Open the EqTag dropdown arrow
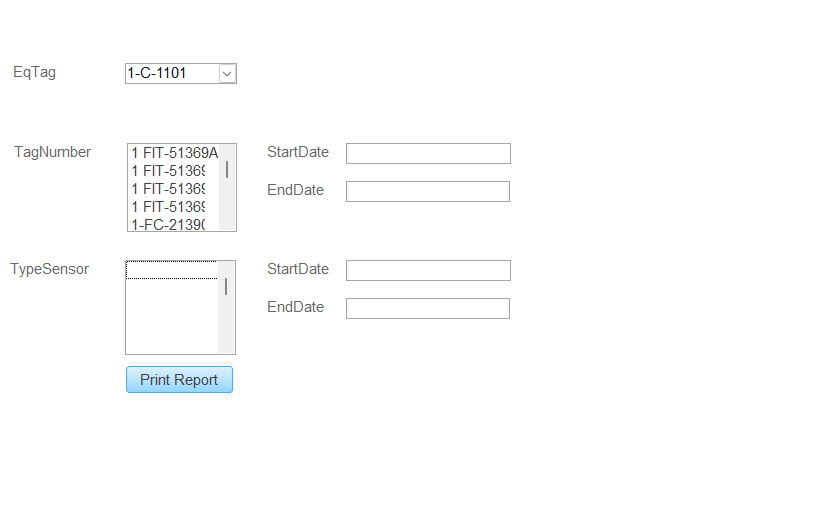814x508 pixels. pos(227,73)
